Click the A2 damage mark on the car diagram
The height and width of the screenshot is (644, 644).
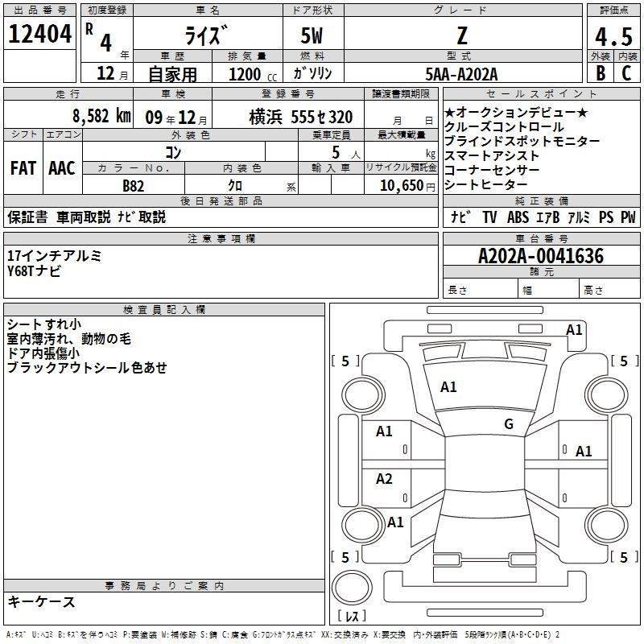click(385, 480)
